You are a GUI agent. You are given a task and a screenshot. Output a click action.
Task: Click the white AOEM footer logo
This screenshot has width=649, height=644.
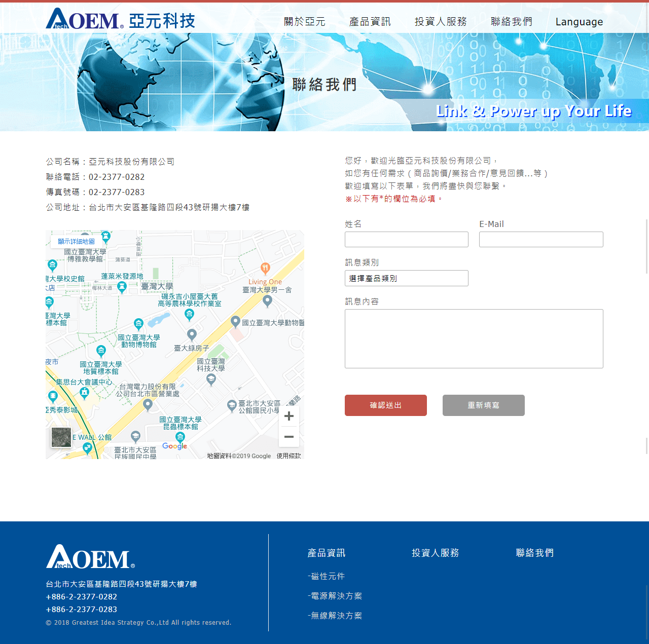[90, 557]
